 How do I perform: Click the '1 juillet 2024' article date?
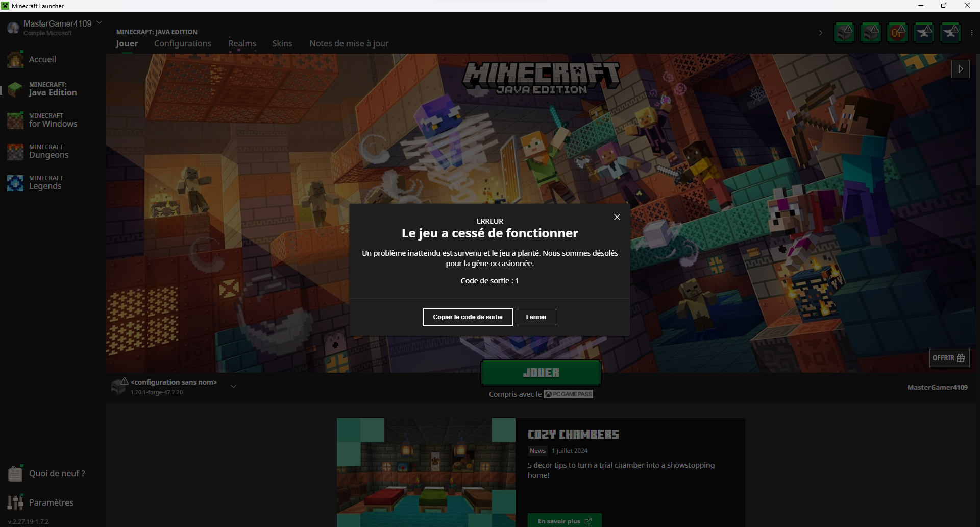[x=570, y=451]
